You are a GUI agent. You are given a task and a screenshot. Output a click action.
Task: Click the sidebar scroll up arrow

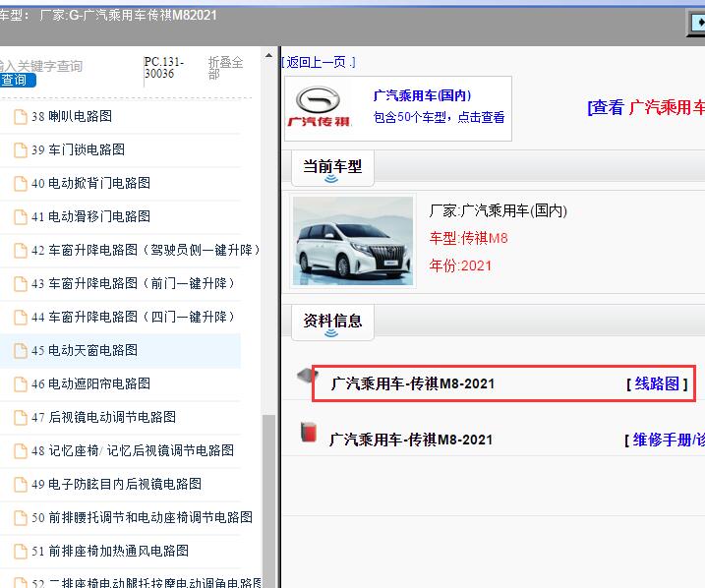pos(268,56)
